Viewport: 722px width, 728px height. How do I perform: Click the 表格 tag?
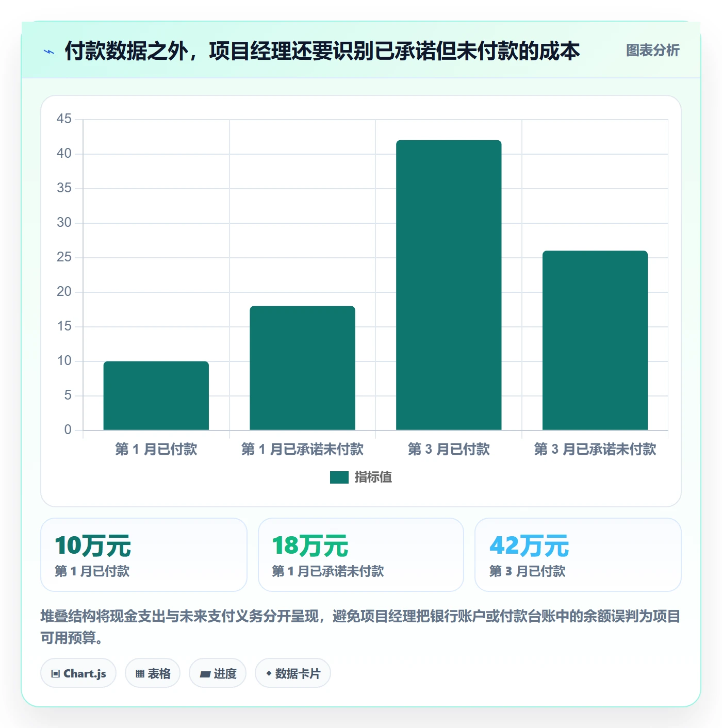click(x=153, y=673)
